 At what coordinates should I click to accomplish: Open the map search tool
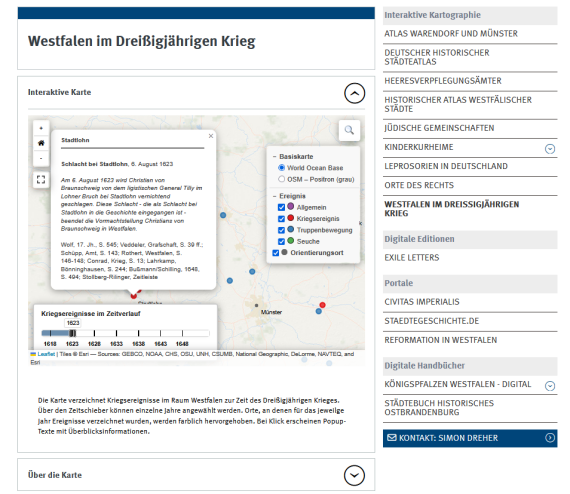(349, 130)
